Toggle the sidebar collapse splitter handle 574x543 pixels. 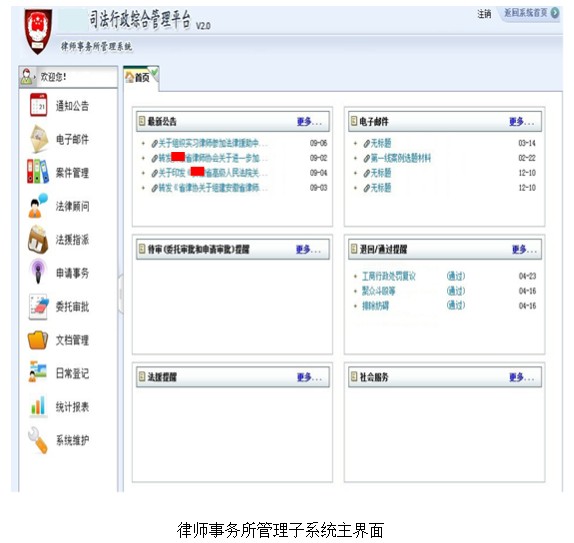pos(120,294)
